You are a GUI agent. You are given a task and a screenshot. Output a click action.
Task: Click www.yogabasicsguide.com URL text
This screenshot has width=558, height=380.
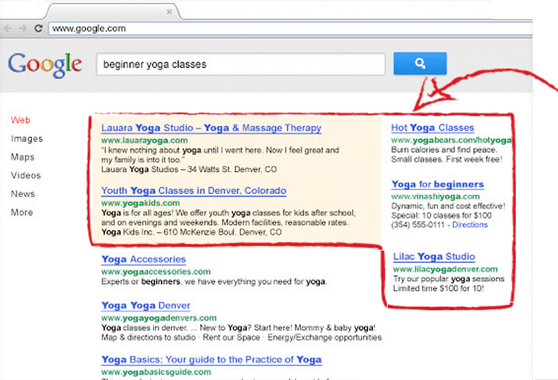pos(156,372)
